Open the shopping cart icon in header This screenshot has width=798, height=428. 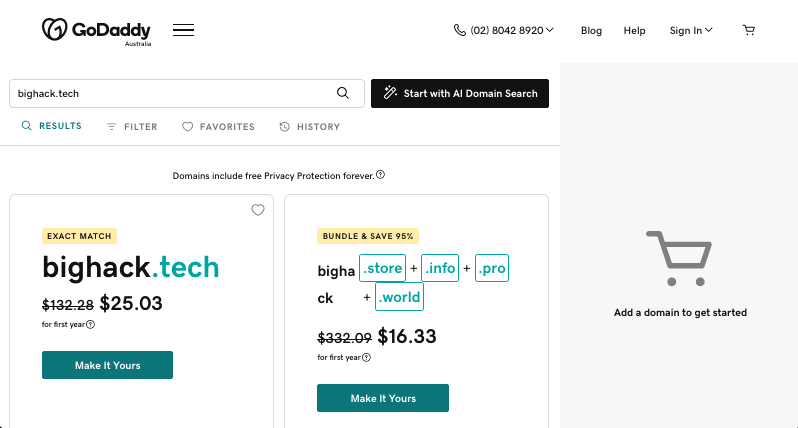[x=748, y=30]
